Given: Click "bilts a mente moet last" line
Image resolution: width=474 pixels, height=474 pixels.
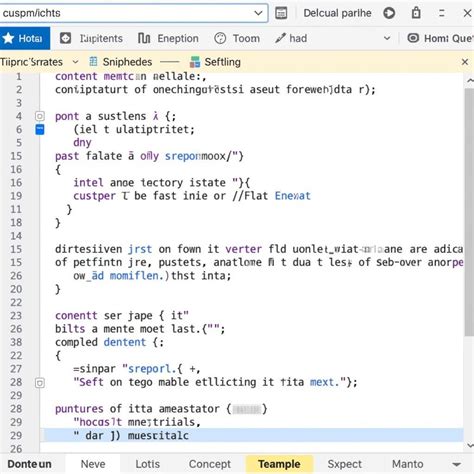Looking at the screenshot, I should [x=140, y=329].
